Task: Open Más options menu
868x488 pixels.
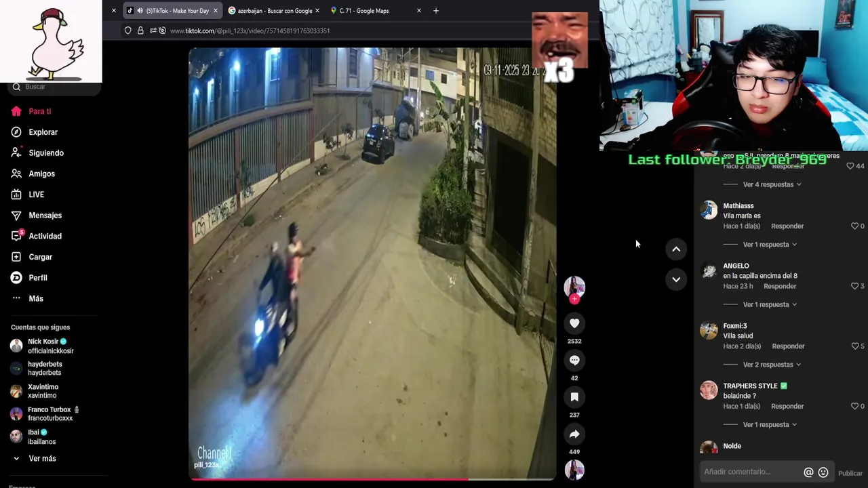Action: [35, 298]
